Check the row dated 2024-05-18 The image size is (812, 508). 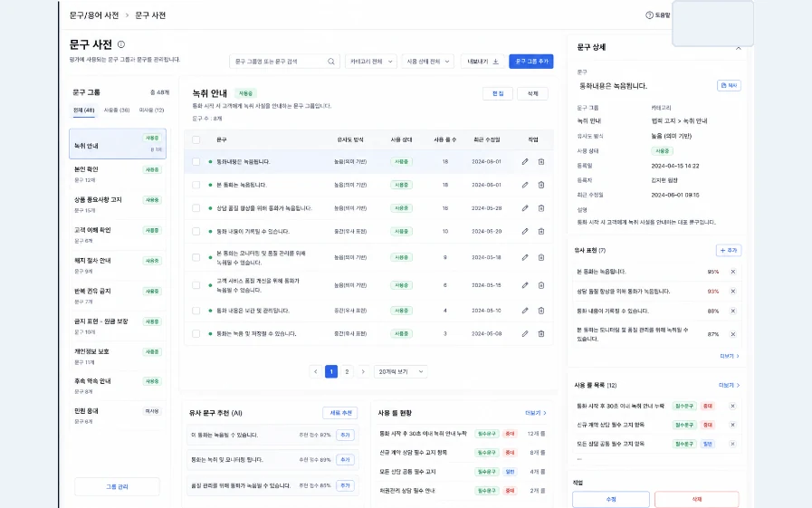coord(196,257)
